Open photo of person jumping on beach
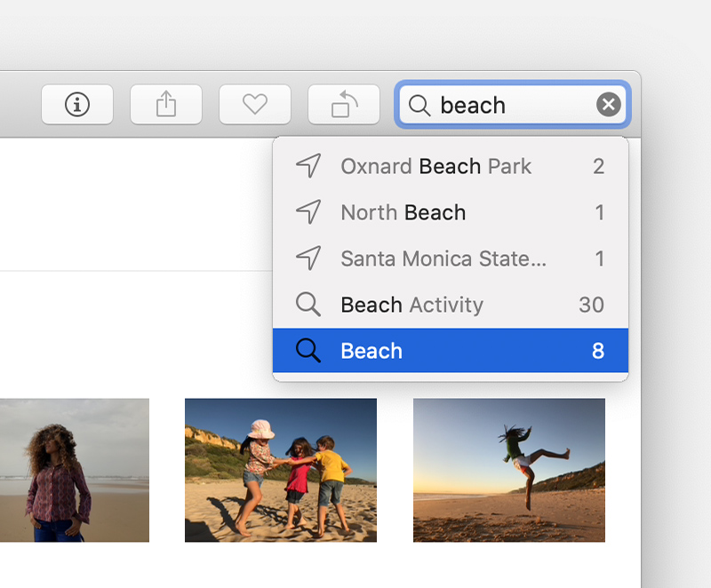 (508, 470)
